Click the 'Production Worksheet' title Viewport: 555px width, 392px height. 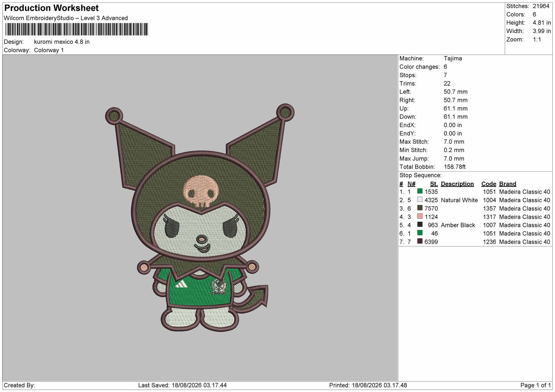coord(51,8)
